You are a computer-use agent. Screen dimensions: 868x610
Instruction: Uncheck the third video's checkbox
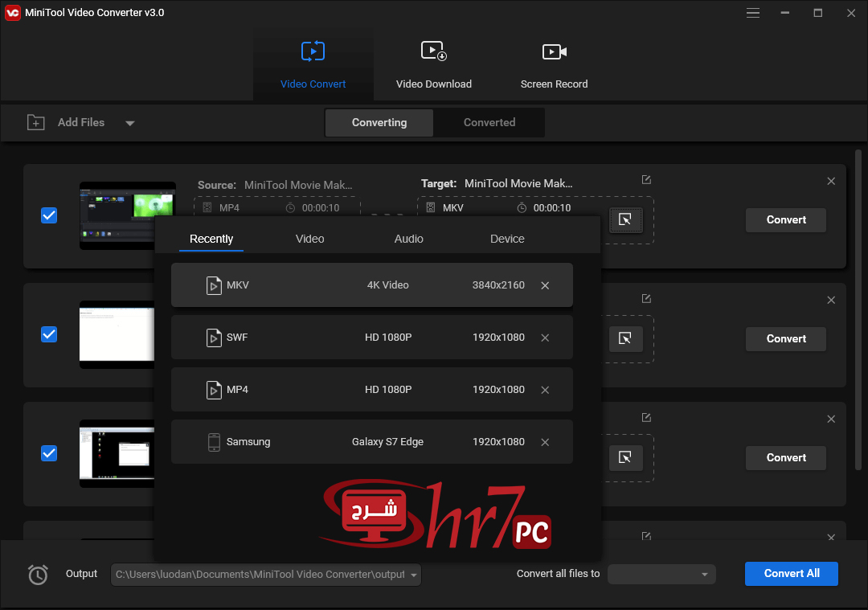(49, 453)
